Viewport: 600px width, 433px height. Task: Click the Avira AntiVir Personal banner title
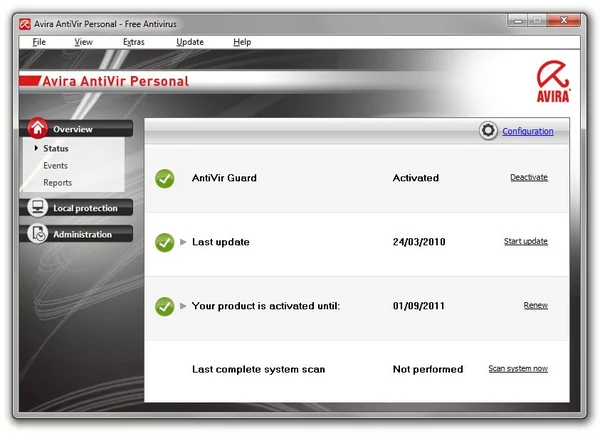[x=116, y=81]
